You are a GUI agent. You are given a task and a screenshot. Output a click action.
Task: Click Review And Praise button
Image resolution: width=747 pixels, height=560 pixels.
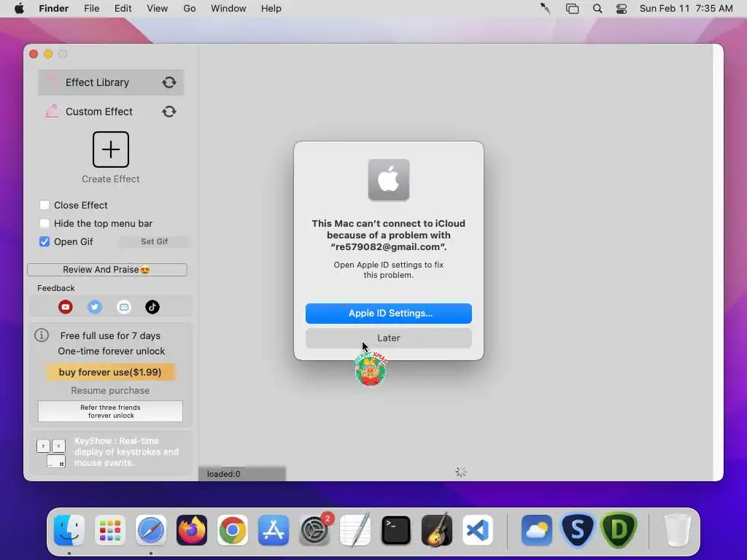click(x=107, y=270)
